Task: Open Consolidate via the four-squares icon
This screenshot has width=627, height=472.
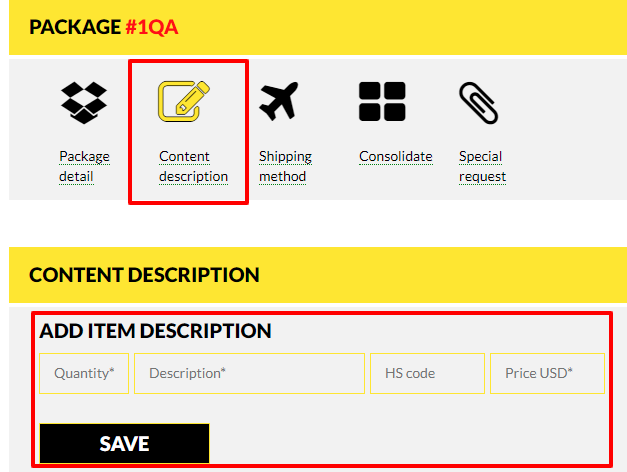Action: (382, 101)
